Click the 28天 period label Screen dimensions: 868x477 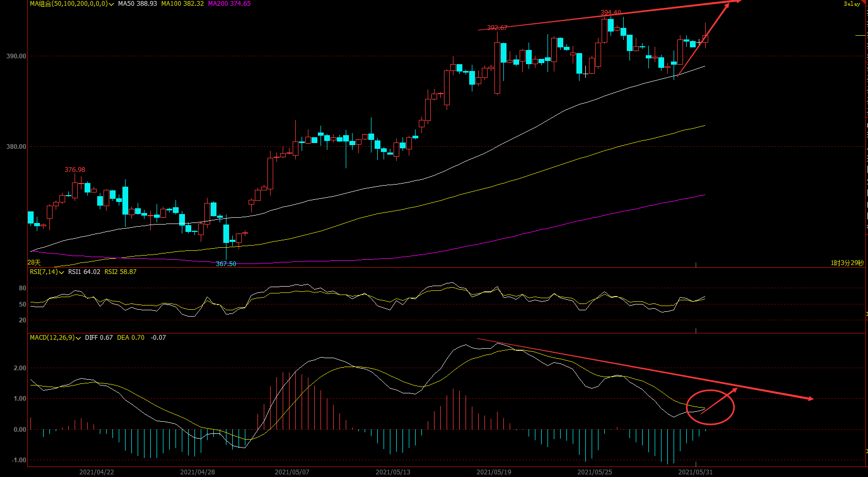pos(34,262)
